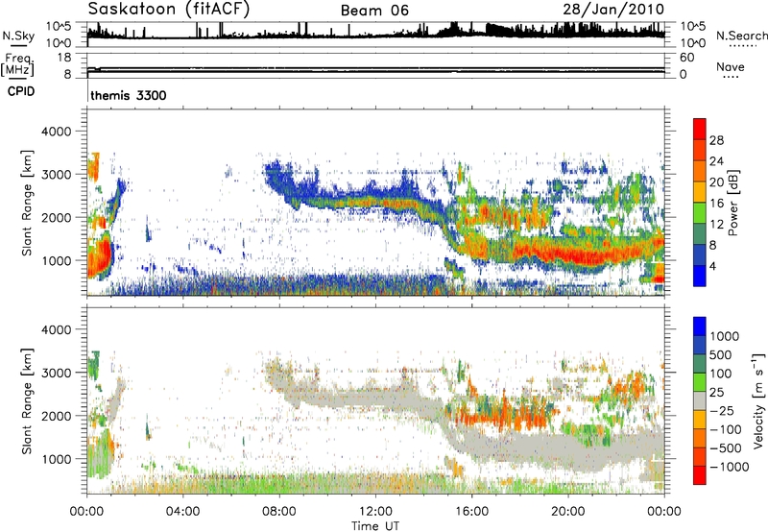Click the '20' label on Power colorbar
The height and width of the screenshot is (532, 768).
pos(716,182)
